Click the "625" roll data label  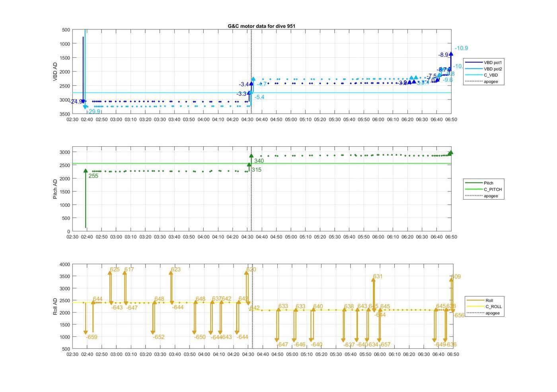coord(115,270)
